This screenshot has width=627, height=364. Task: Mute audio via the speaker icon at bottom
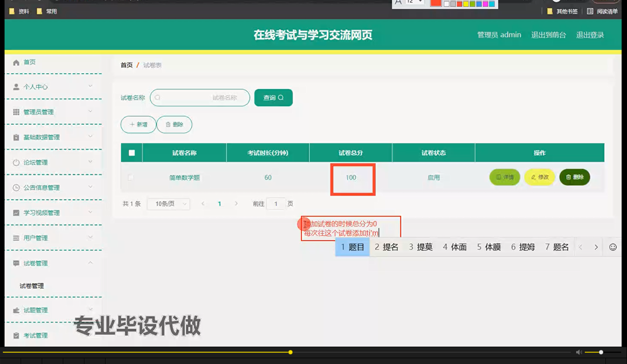point(579,352)
